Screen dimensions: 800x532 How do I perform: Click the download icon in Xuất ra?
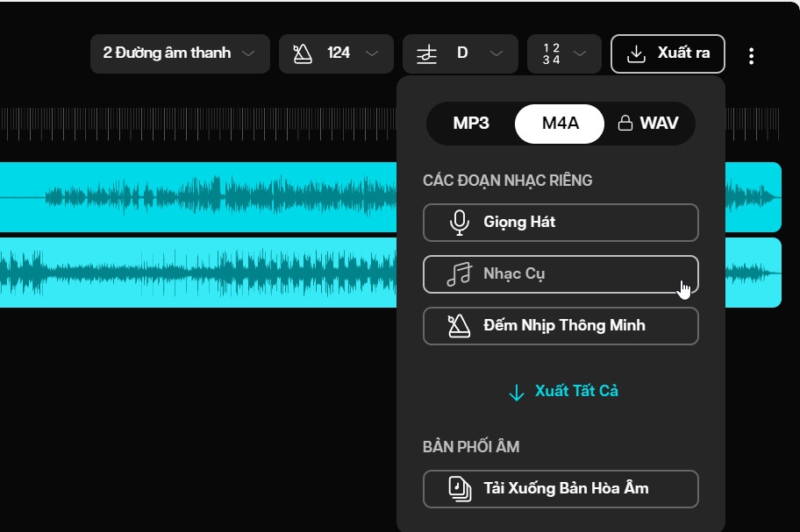coord(636,53)
